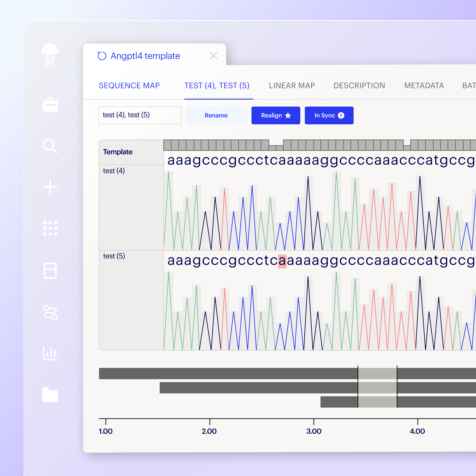Expand the test (5) trace row

(x=114, y=256)
